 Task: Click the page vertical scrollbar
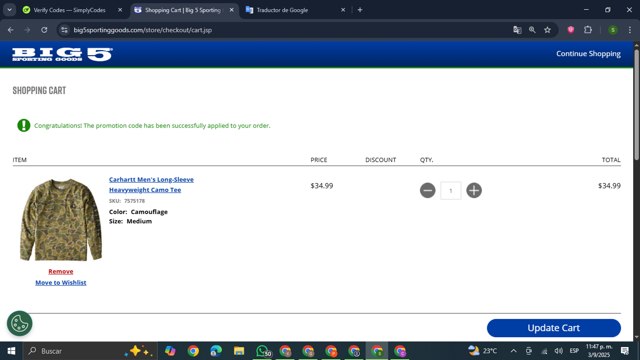click(636, 106)
